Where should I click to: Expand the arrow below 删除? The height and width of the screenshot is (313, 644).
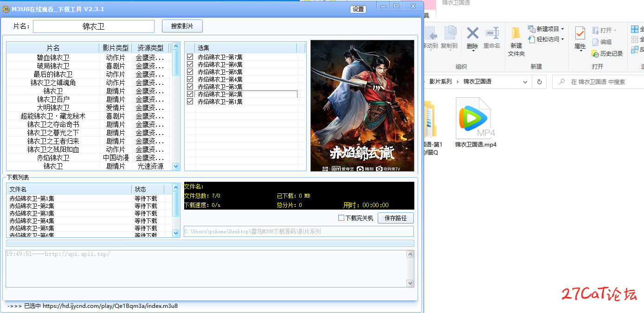coord(472,51)
